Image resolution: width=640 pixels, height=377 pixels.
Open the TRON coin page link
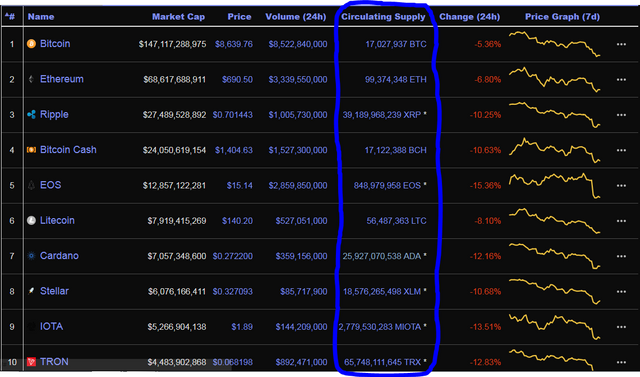click(54, 362)
